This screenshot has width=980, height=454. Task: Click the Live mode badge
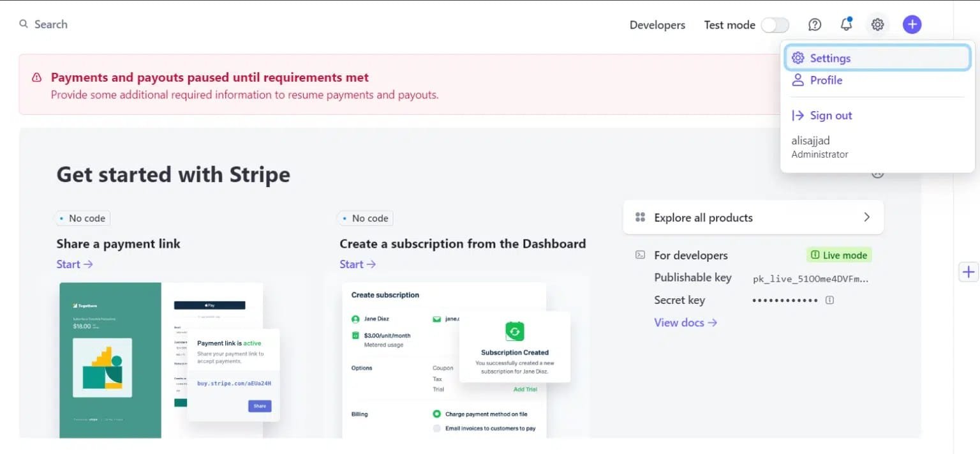click(839, 255)
